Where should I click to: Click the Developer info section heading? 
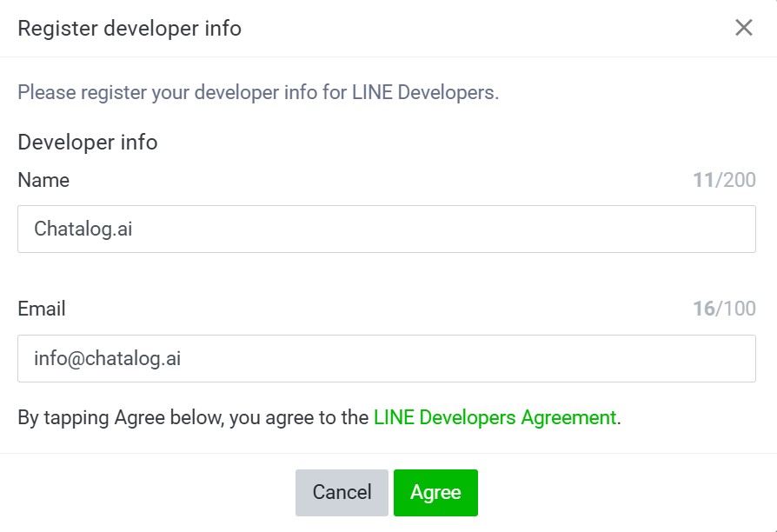click(x=88, y=143)
